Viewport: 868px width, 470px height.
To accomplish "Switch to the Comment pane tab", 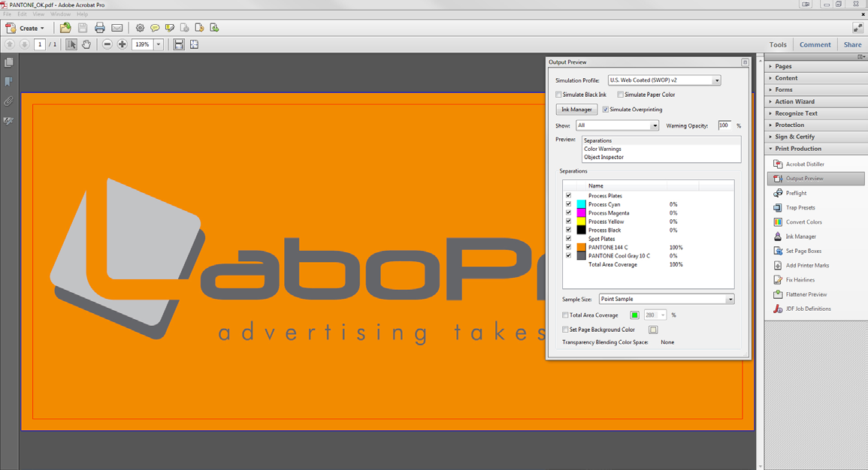I will (815, 45).
